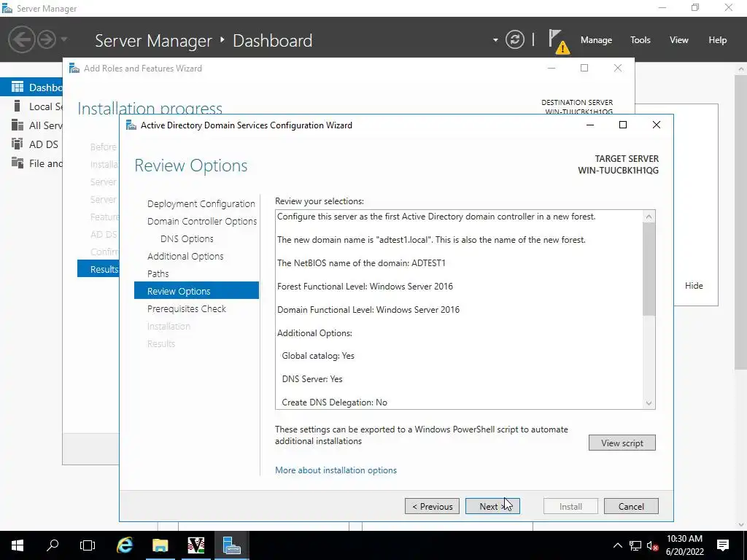Go to Domain Controller Options step
Screen dimensions: 747x560
tap(202, 222)
